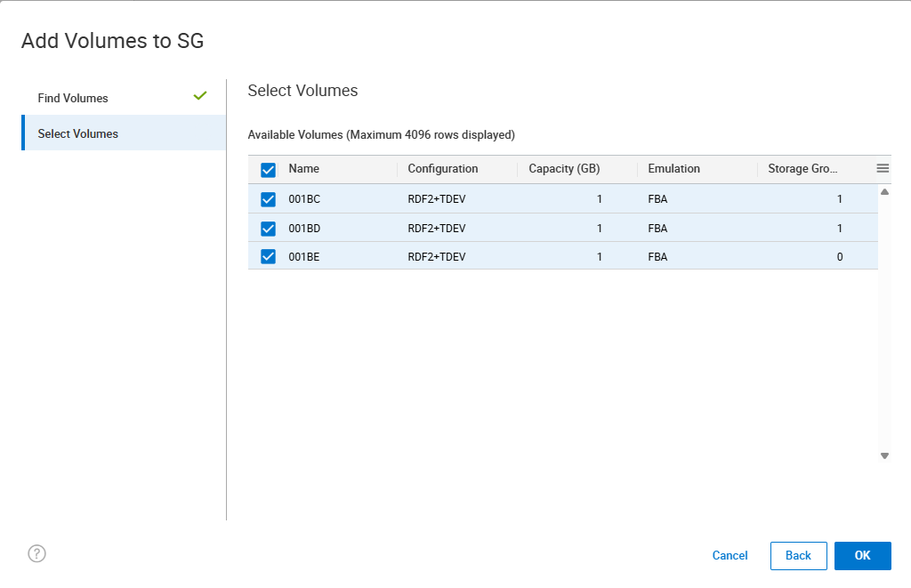Click the Back button
This screenshot has width=911, height=588.
[798, 555]
